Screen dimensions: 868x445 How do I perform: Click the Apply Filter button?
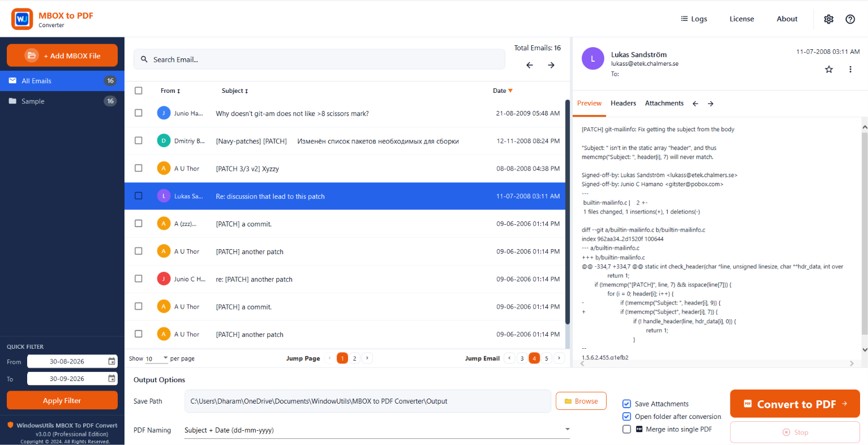click(62, 400)
